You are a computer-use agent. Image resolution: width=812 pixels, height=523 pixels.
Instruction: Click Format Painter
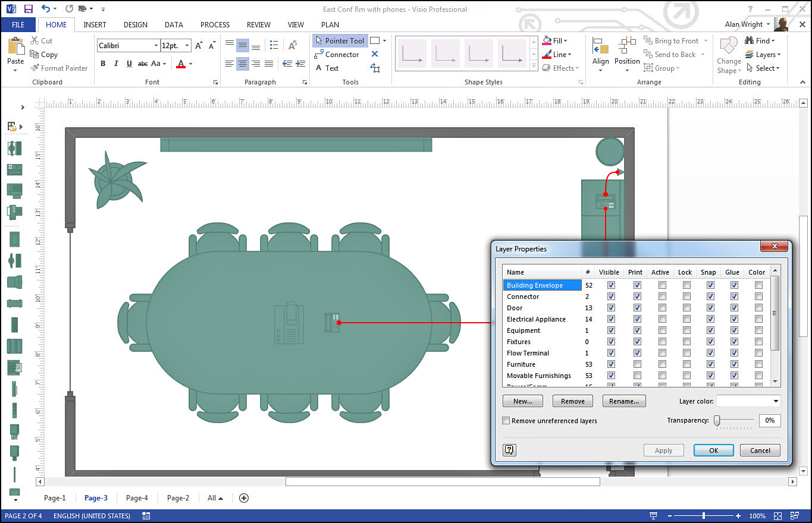(x=58, y=68)
